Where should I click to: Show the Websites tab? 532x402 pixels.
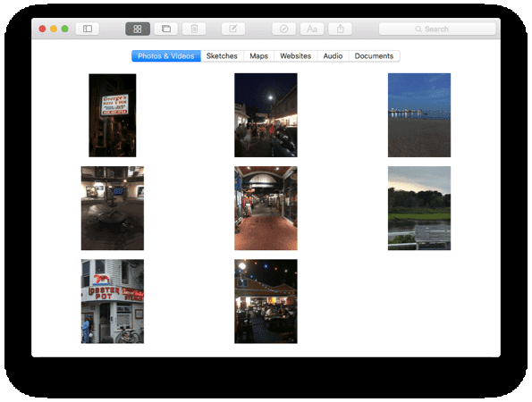296,56
